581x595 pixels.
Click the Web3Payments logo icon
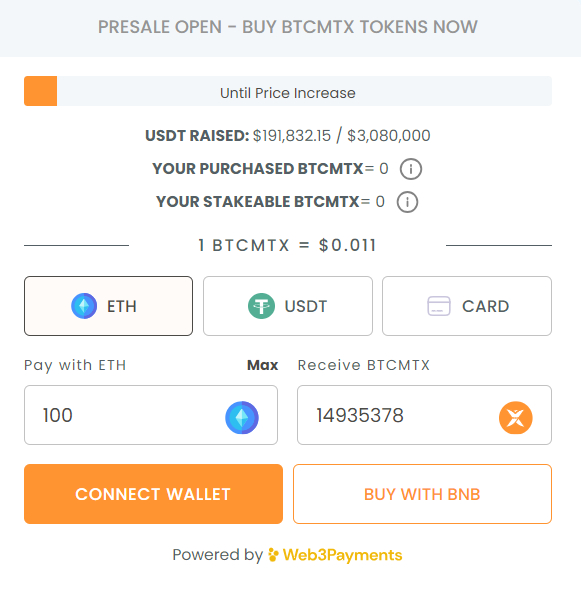pos(274,555)
